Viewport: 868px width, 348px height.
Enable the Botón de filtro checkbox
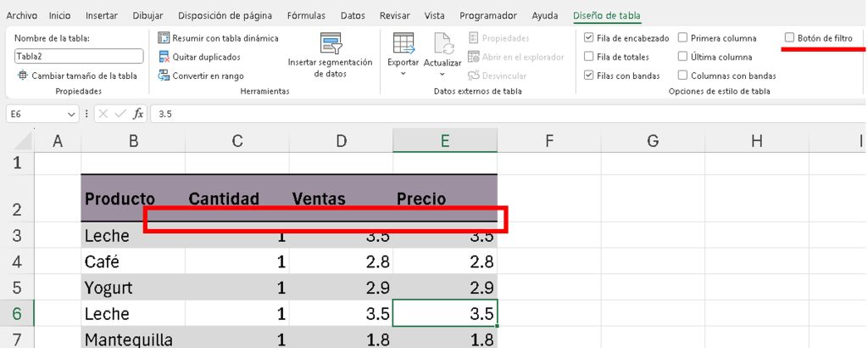point(790,38)
